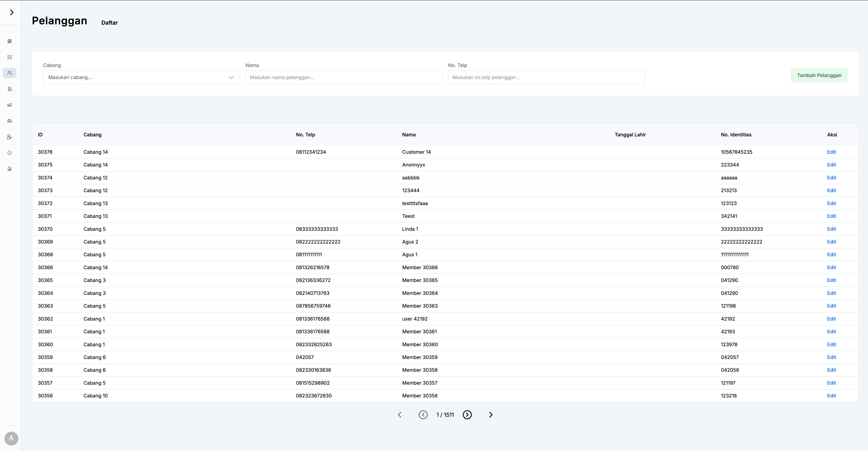
Task: Select phone number 082323672830
Action: pyautogui.click(x=314, y=396)
